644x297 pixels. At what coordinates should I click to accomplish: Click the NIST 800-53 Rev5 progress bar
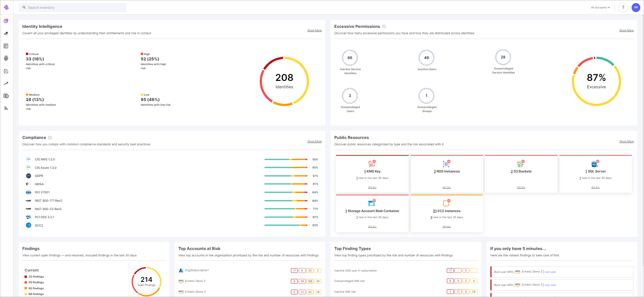[286, 209]
